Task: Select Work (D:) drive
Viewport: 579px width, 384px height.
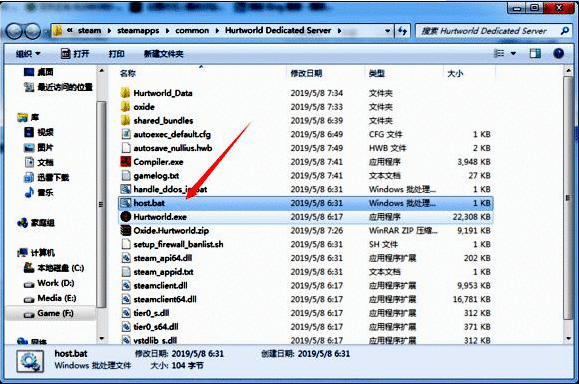Action: [x=49, y=283]
